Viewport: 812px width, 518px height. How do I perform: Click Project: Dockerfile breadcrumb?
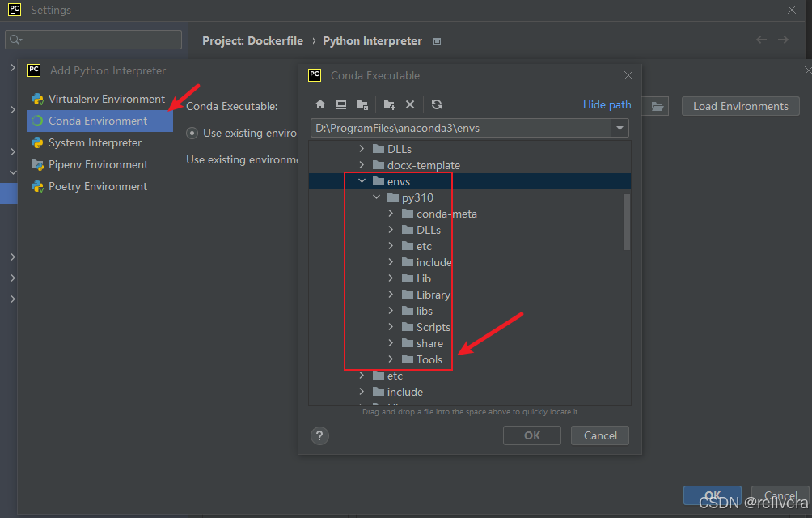pos(252,41)
